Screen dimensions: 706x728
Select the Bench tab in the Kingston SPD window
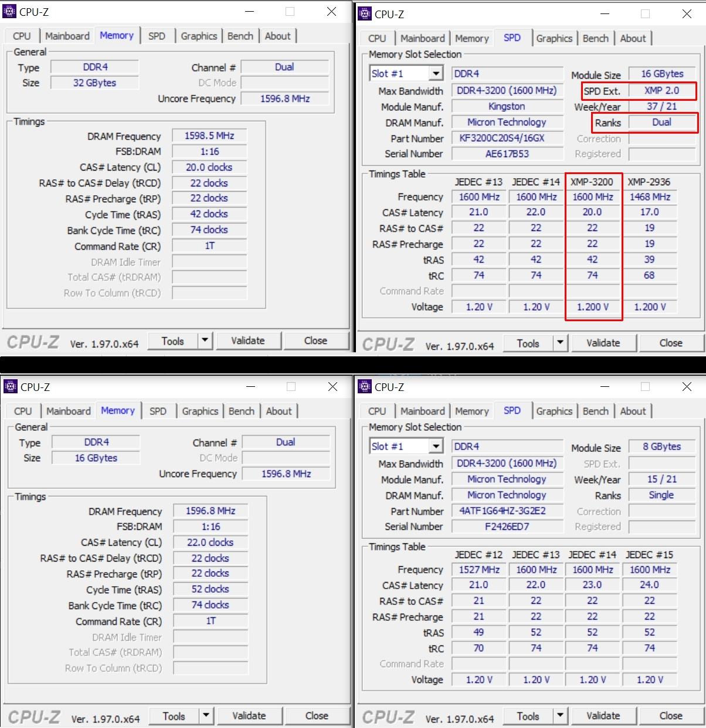point(596,38)
